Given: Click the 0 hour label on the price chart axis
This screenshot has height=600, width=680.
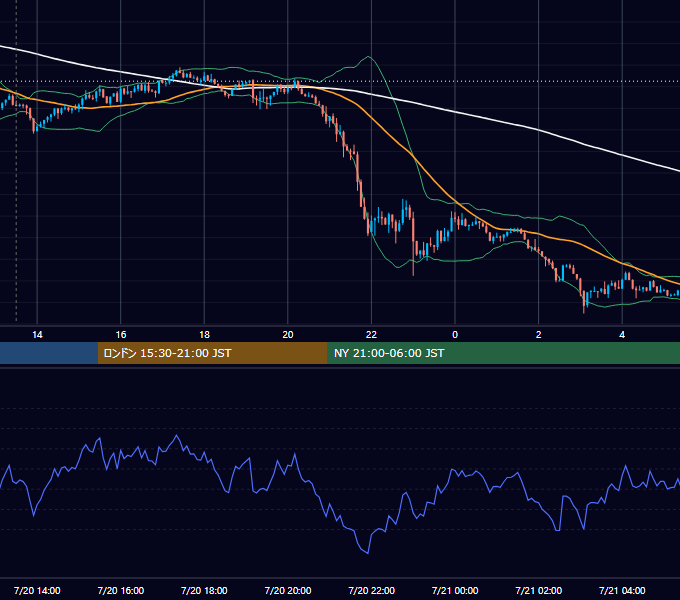Looking at the screenshot, I should pyautogui.click(x=455, y=335).
